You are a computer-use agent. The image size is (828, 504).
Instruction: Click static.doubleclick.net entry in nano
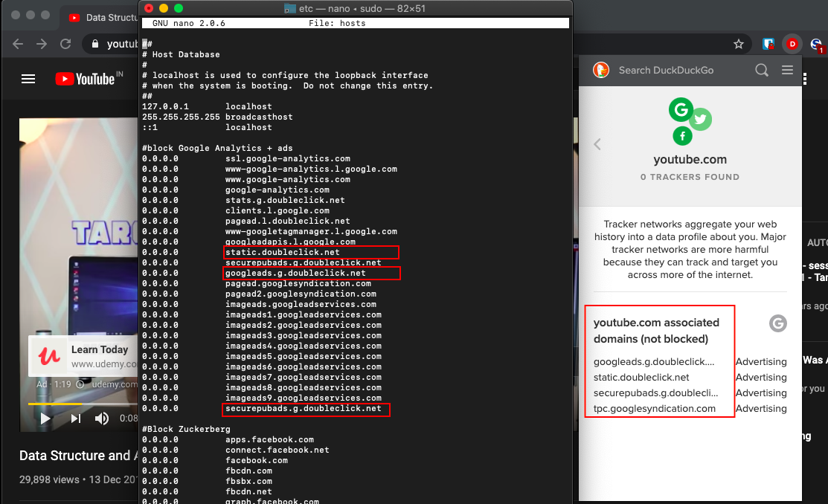pyautogui.click(x=283, y=252)
